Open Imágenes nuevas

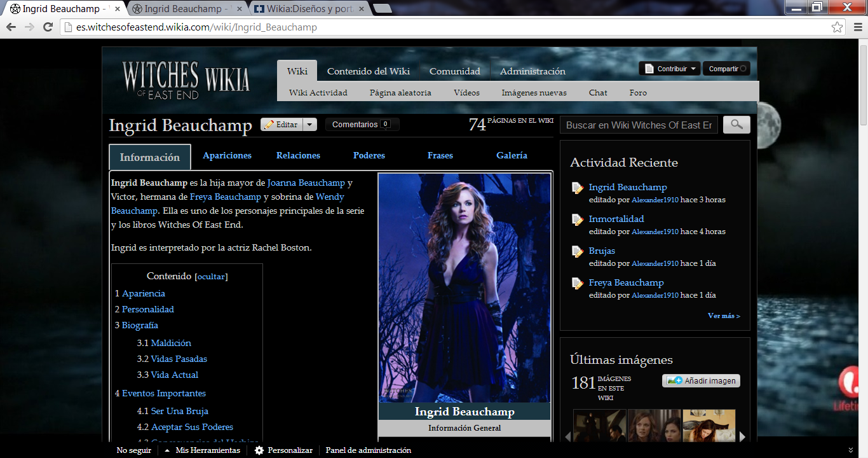[x=534, y=92]
